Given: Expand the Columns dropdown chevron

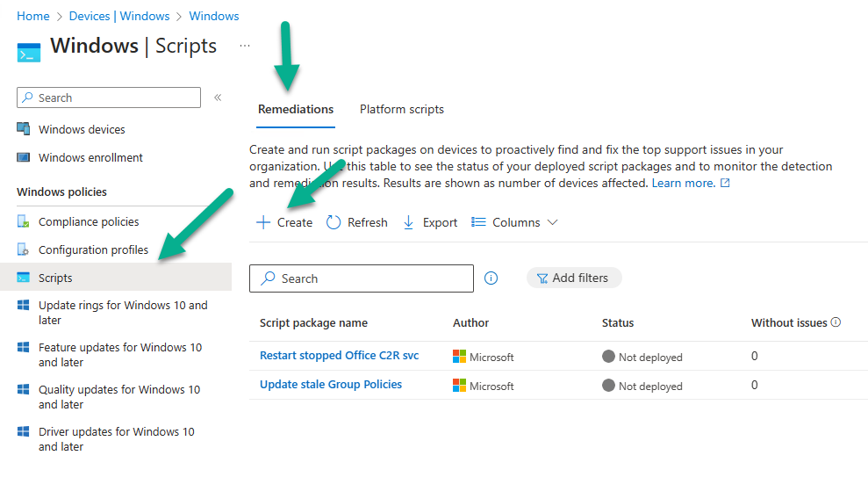Looking at the screenshot, I should pos(552,222).
